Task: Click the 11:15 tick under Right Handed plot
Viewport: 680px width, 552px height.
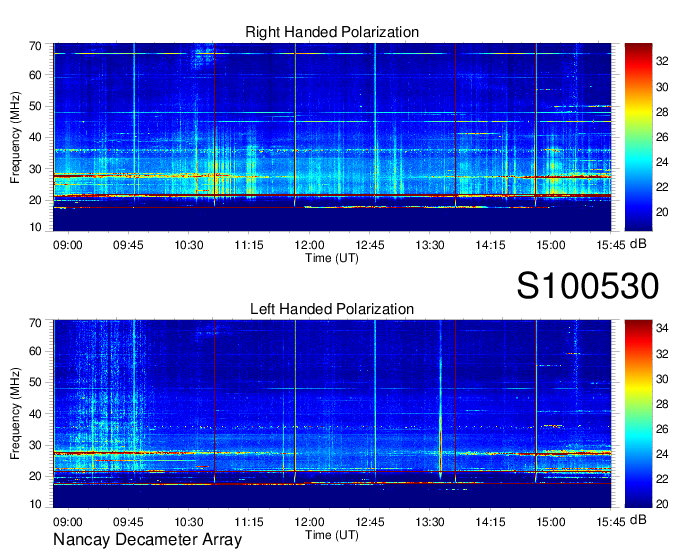Action: pos(249,245)
